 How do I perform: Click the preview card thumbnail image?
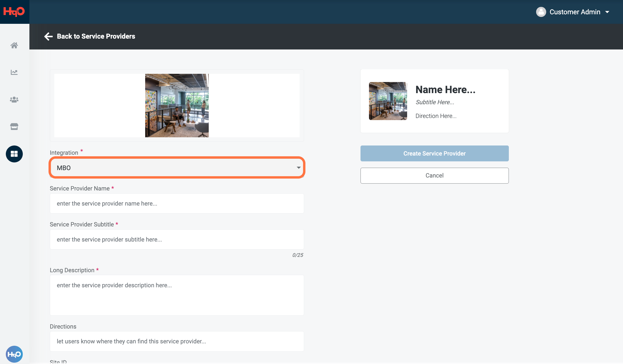388,101
